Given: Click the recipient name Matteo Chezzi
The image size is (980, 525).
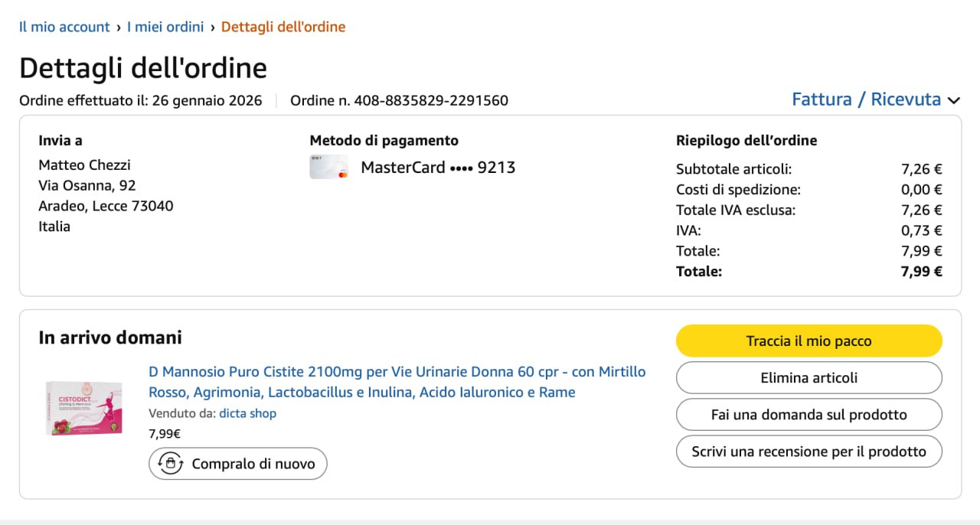Looking at the screenshot, I should (x=84, y=165).
